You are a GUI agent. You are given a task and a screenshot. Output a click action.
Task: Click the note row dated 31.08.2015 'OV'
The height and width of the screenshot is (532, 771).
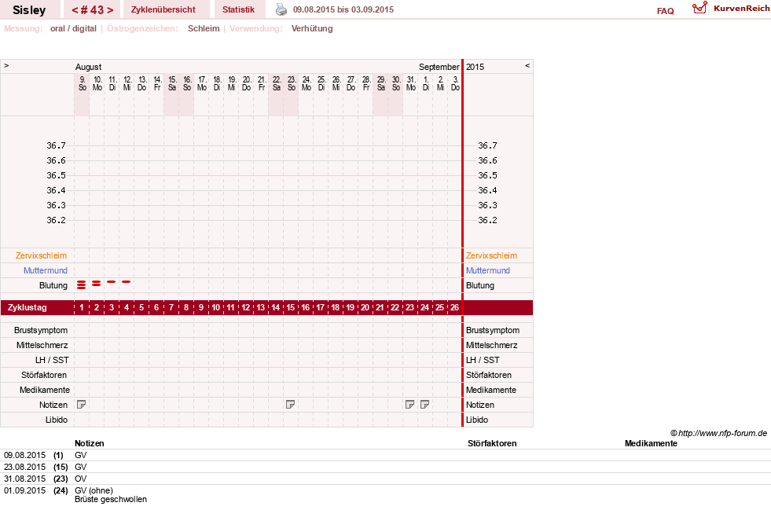tap(385, 479)
